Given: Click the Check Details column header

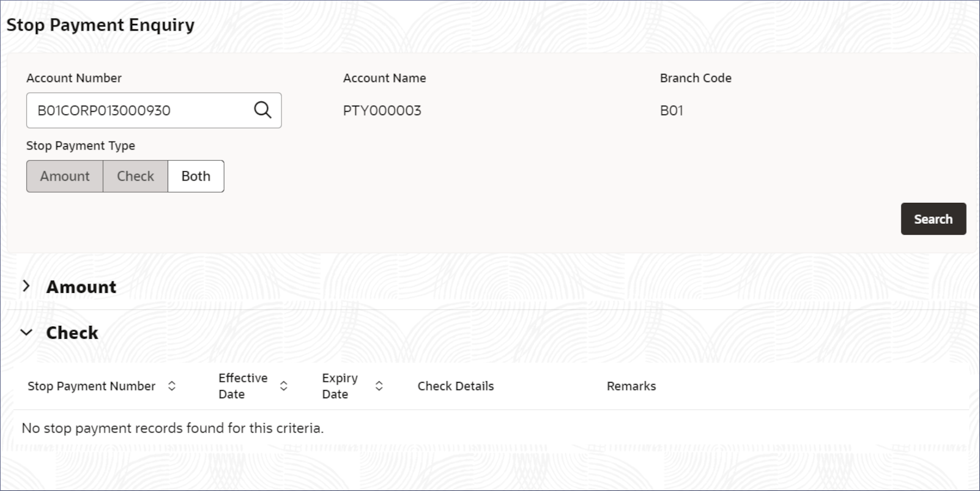Looking at the screenshot, I should 456,386.
